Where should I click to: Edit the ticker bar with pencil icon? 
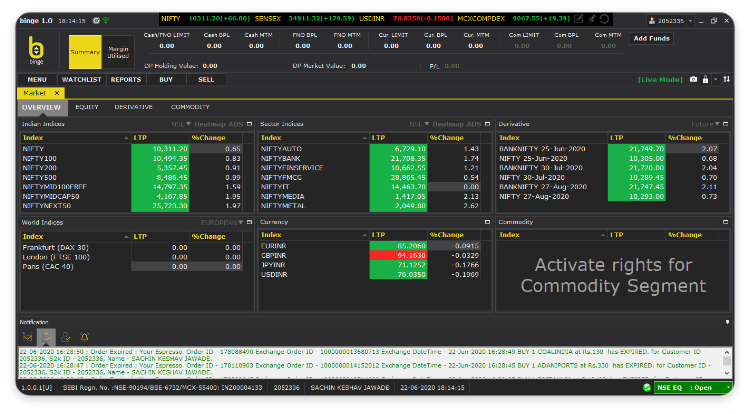[x=579, y=19]
